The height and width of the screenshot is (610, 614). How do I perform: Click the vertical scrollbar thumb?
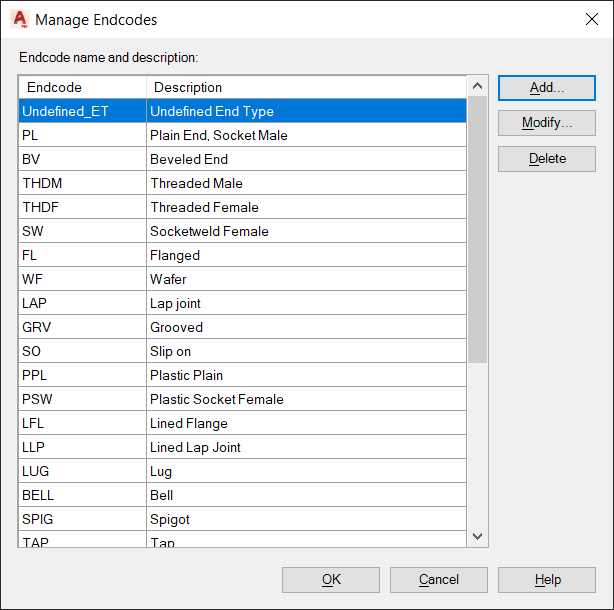click(477, 230)
